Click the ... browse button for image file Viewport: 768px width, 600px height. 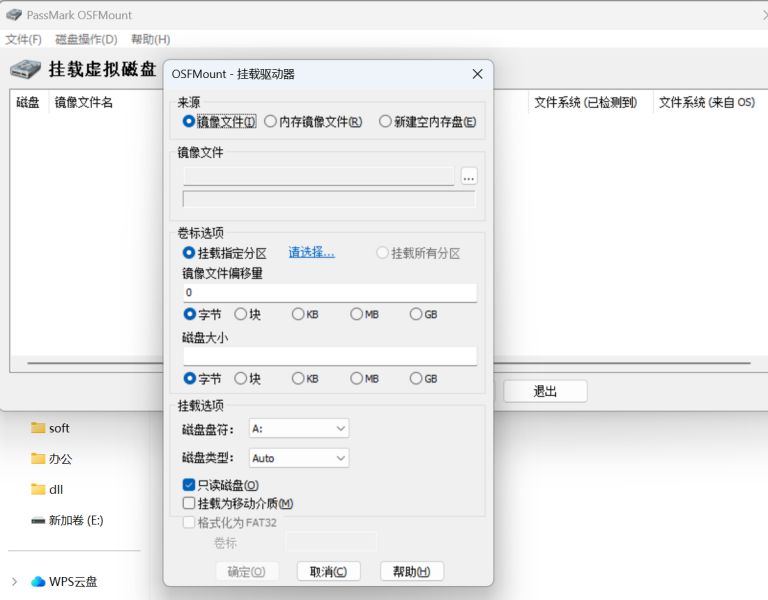(x=469, y=176)
